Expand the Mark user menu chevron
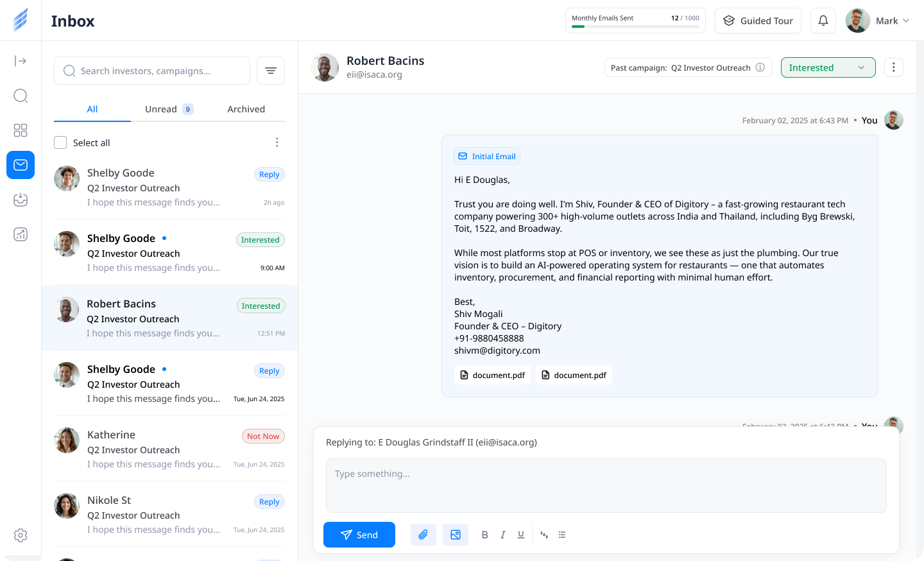This screenshot has width=924, height=561. [x=906, y=21]
